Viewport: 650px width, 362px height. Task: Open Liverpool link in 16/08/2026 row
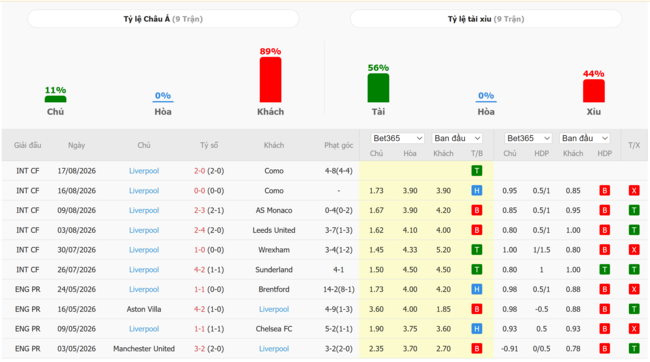pos(144,191)
